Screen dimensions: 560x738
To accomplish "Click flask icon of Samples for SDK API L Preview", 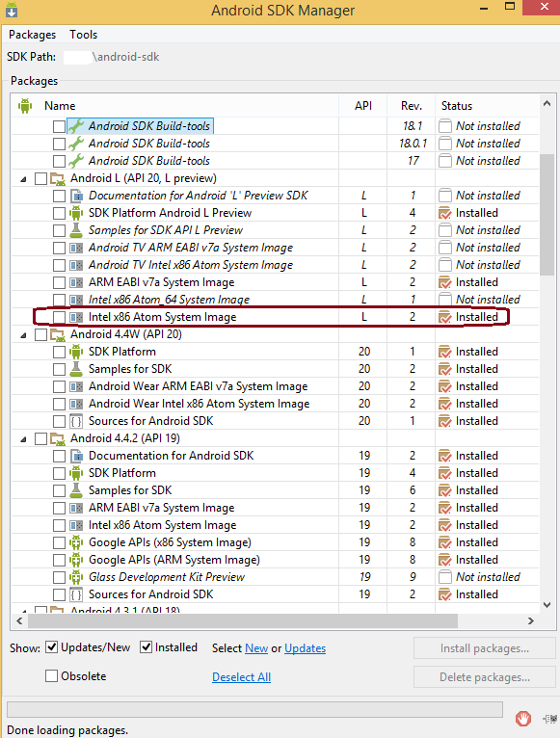I will 76,230.
